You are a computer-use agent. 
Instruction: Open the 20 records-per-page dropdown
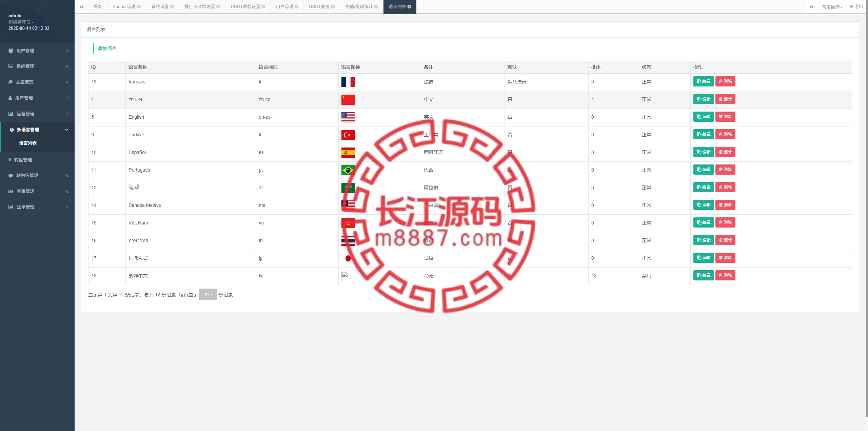pyautogui.click(x=208, y=294)
